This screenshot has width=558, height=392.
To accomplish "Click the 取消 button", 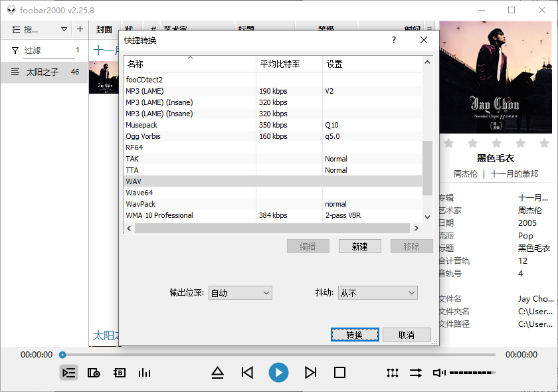I will click(407, 335).
